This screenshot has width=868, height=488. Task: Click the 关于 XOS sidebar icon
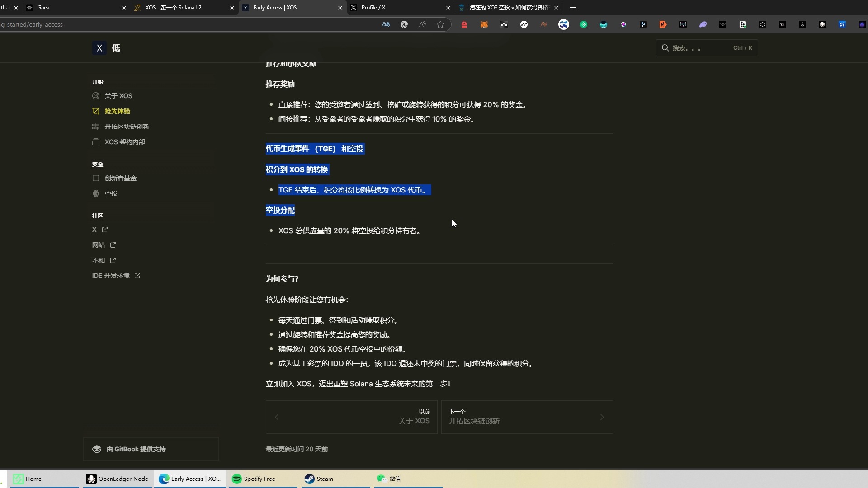coord(96,96)
